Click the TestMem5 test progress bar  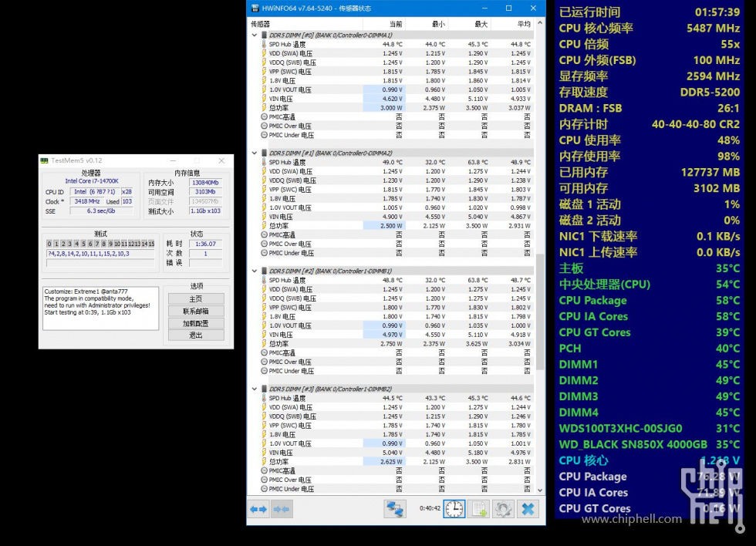tap(100, 263)
